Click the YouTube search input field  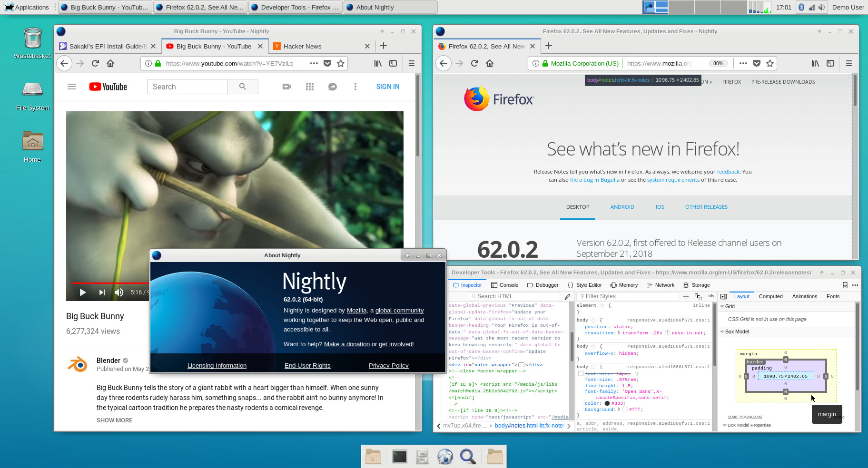(187, 87)
